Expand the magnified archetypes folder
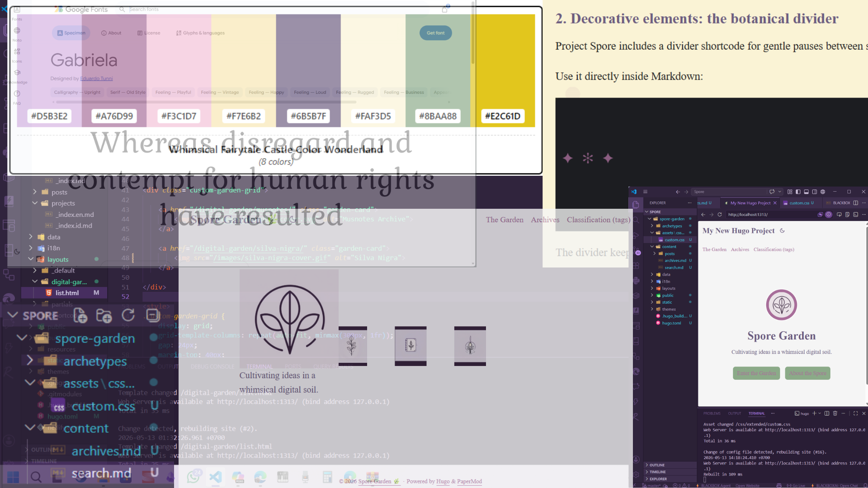868x488 pixels. [30, 360]
